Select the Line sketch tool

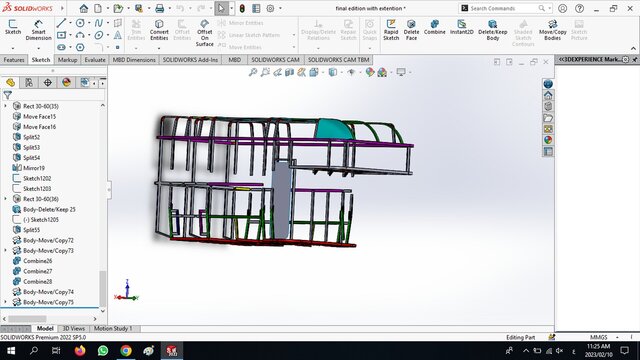[61, 23]
